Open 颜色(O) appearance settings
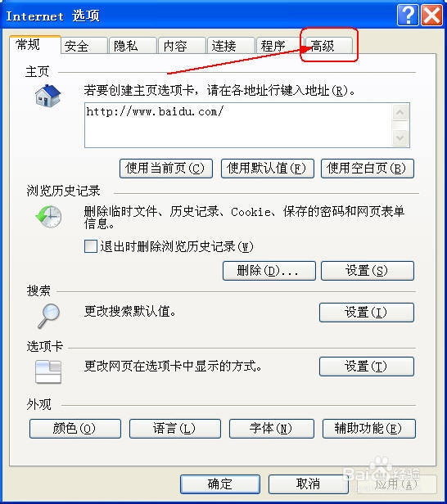The height and width of the screenshot is (504, 447). [75, 429]
